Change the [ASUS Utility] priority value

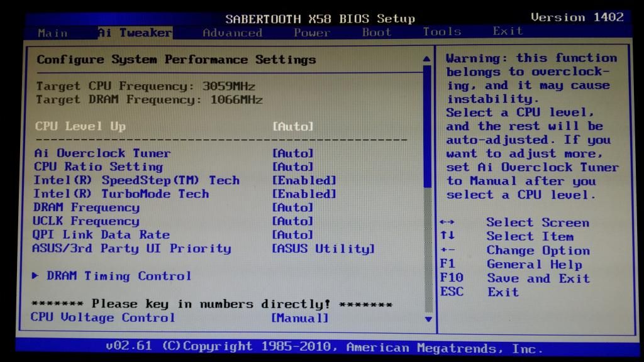[323, 248]
